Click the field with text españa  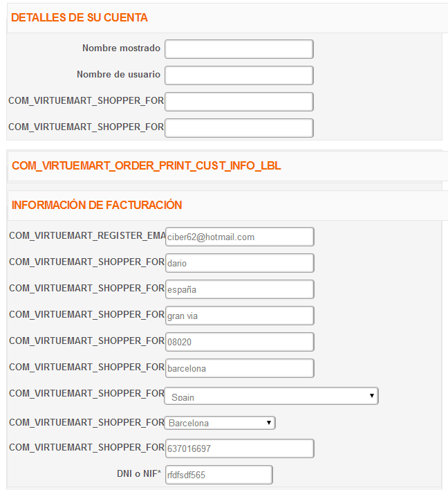tap(239, 289)
